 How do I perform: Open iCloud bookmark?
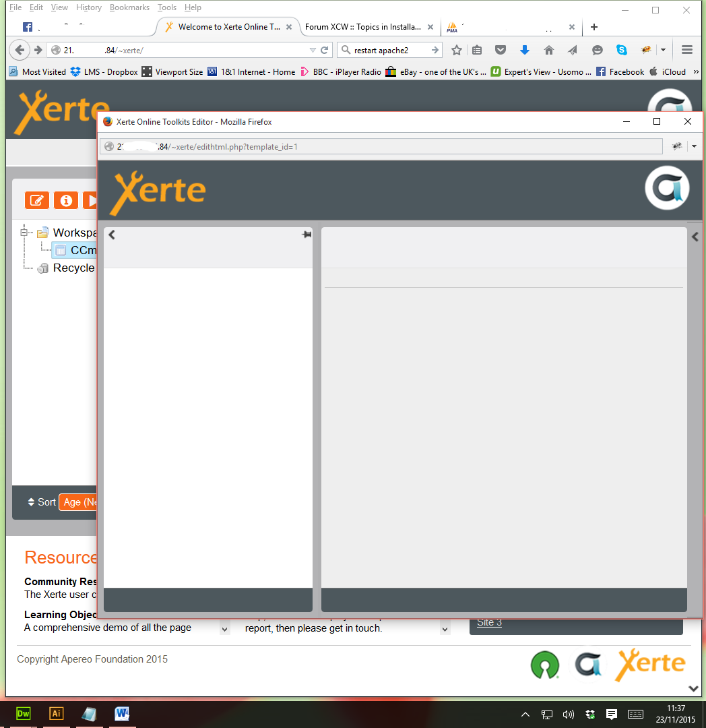point(667,72)
